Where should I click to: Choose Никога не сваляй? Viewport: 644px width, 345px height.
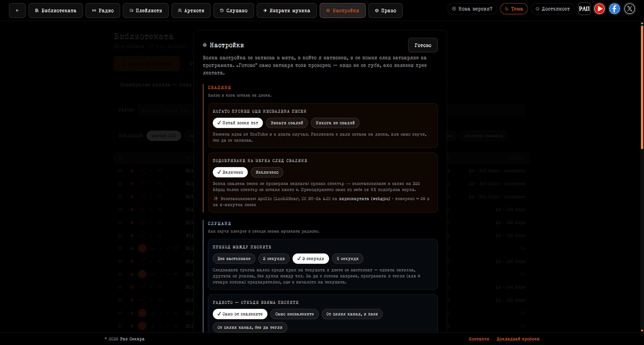click(x=335, y=123)
